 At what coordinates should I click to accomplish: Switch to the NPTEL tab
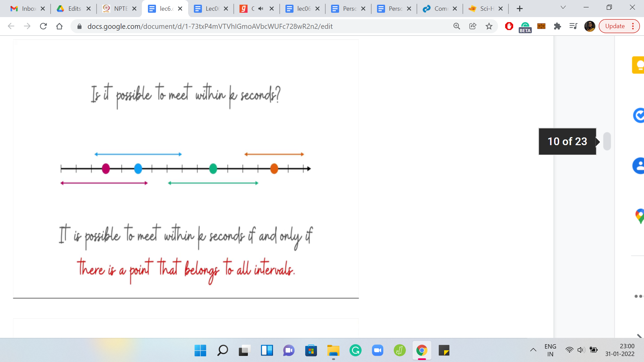tap(116, 9)
